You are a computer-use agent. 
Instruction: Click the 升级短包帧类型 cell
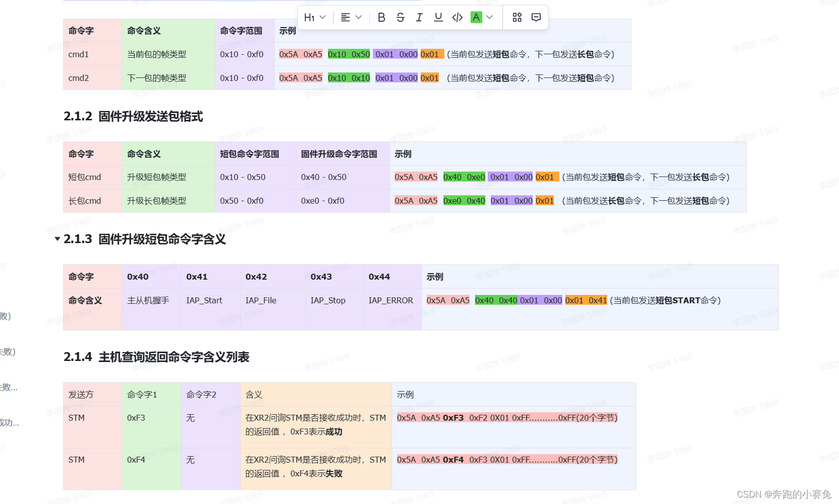169,177
